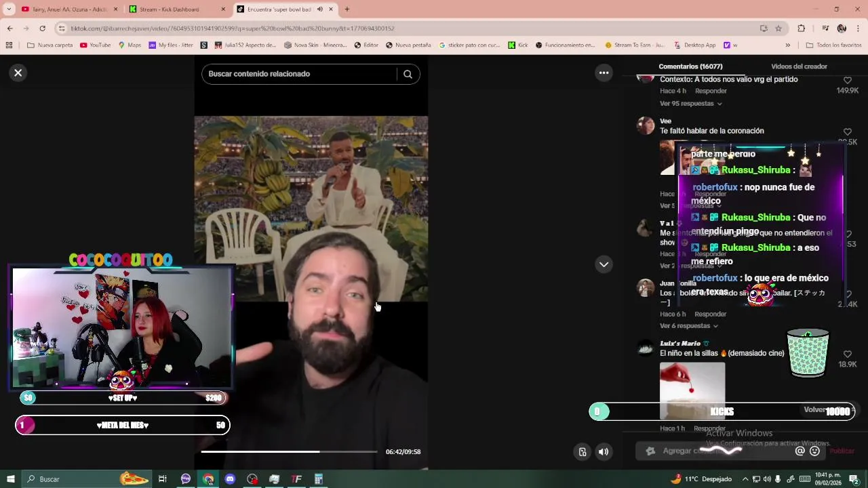Show more bookmarks with the chevron
The height and width of the screenshot is (488, 868).
[x=787, y=45]
